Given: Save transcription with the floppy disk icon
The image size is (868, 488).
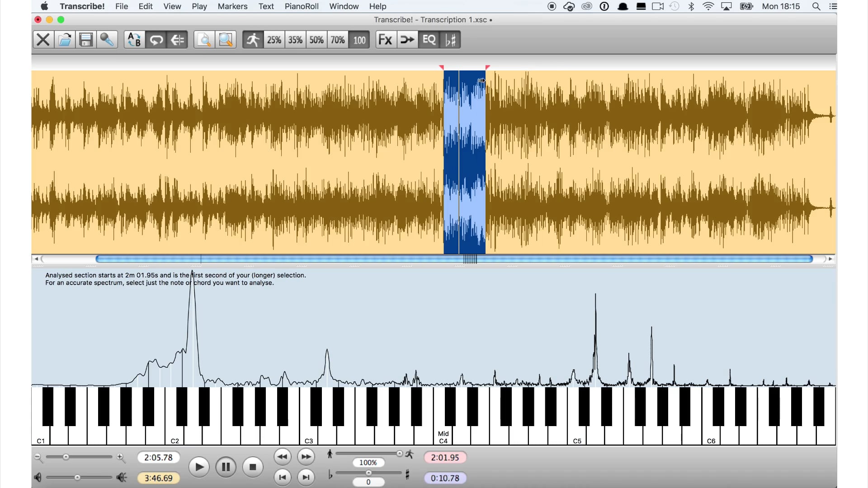Looking at the screenshot, I should [86, 40].
